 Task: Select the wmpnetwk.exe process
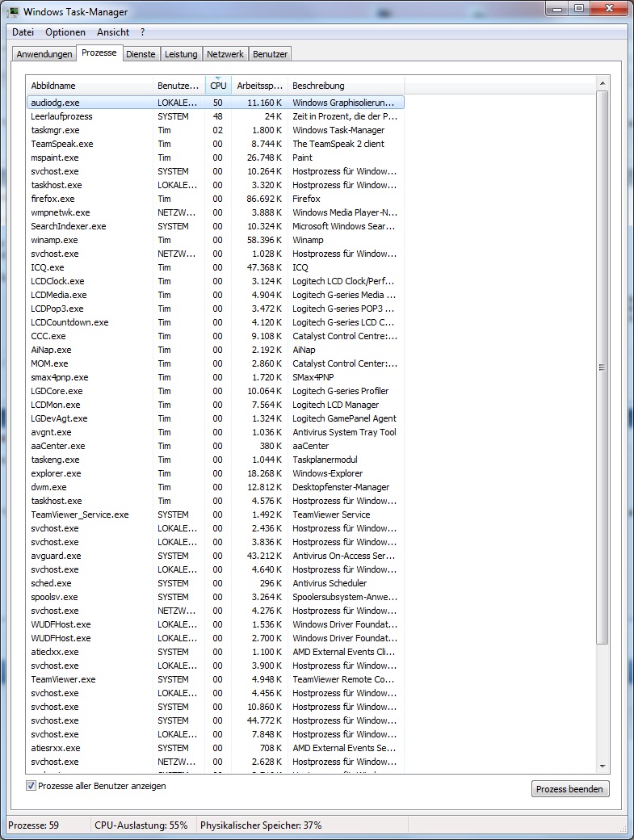(x=216, y=212)
